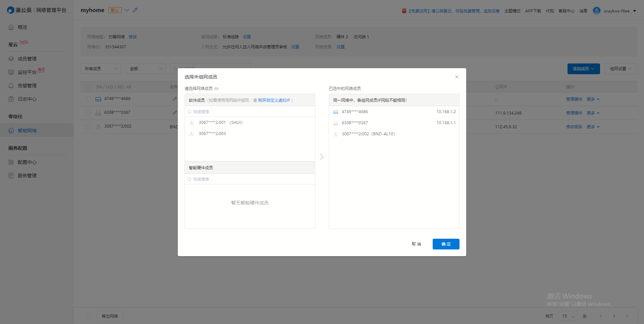Check the box for row 4749****4686

[x=88, y=99]
